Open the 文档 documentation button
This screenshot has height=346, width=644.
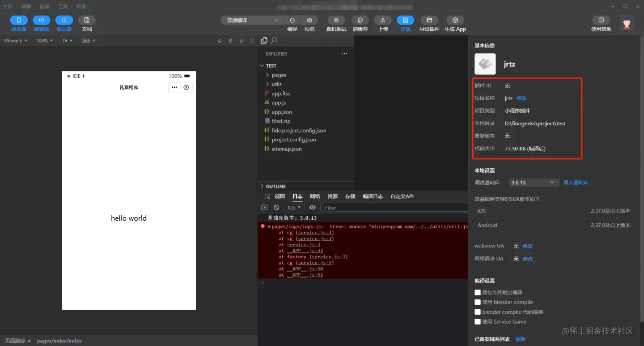coord(87,20)
